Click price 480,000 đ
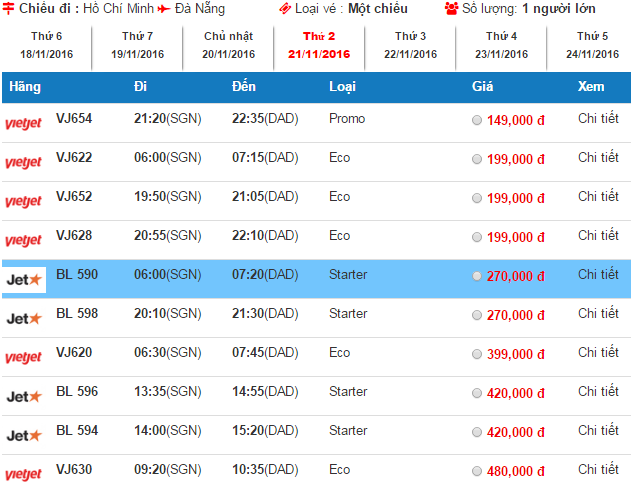Viewport: 631px width, 493px height. point(516,471)
